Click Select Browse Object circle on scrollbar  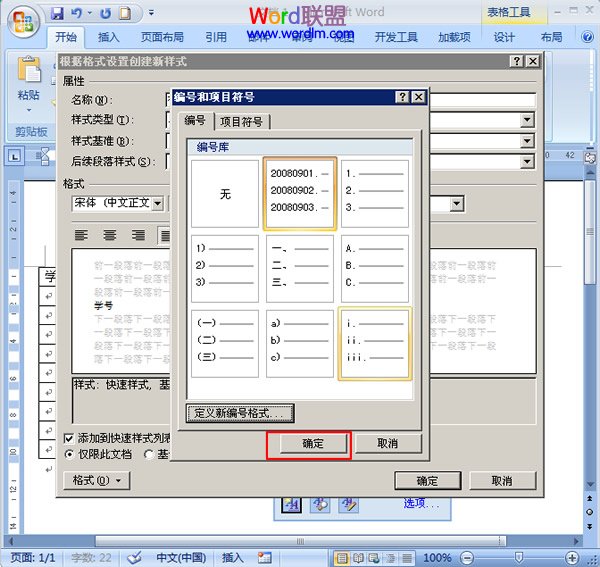pos(590,512)
